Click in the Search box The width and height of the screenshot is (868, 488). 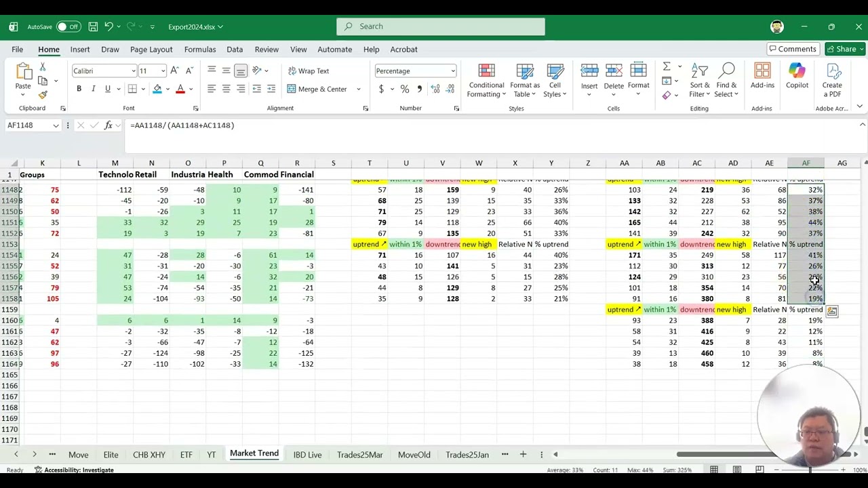pyautogui.click(x=441, y=26)
